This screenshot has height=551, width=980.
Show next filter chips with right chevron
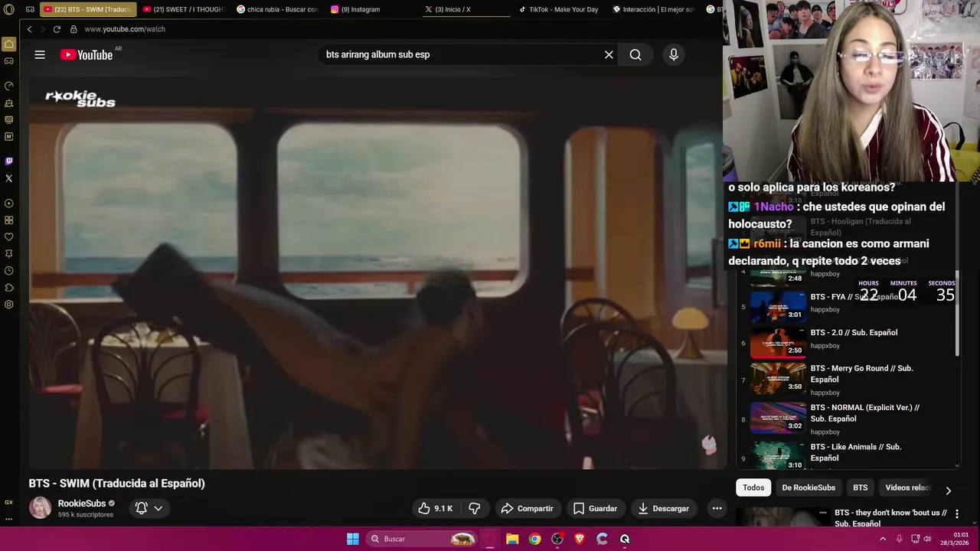(948, 491)
